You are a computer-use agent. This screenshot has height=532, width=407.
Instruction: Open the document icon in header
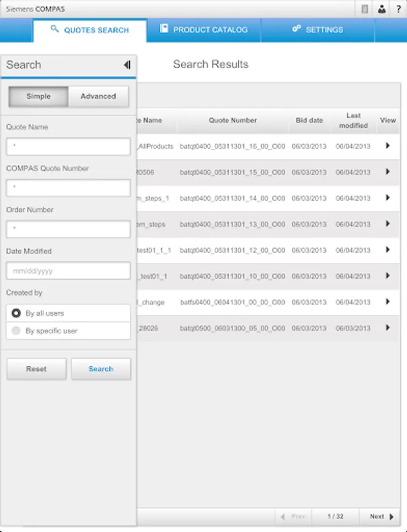[364, 9]
